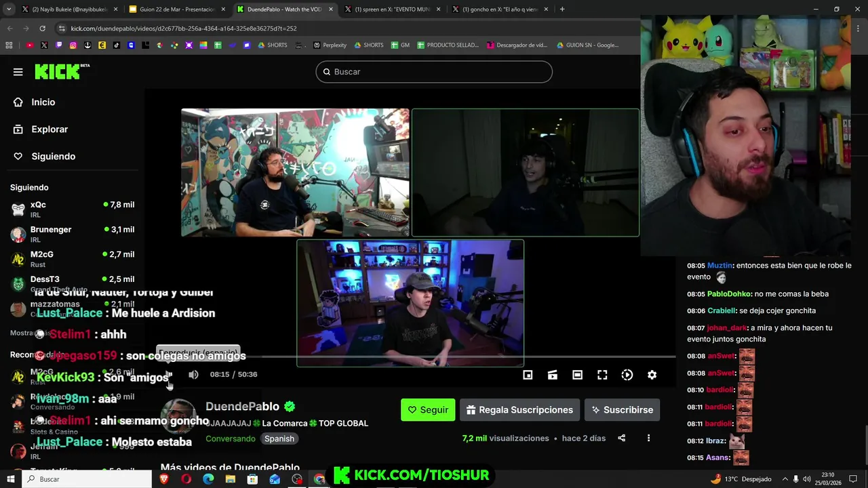Open the mini player (picture-in-picture) mode
Viewport: 868px width, 488px height.
[x=528, y=375]
